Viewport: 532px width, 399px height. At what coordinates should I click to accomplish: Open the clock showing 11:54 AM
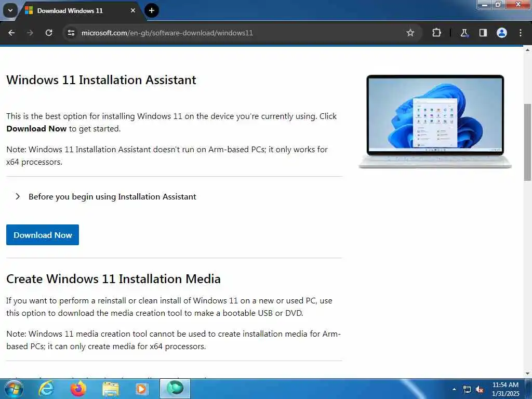505,389
